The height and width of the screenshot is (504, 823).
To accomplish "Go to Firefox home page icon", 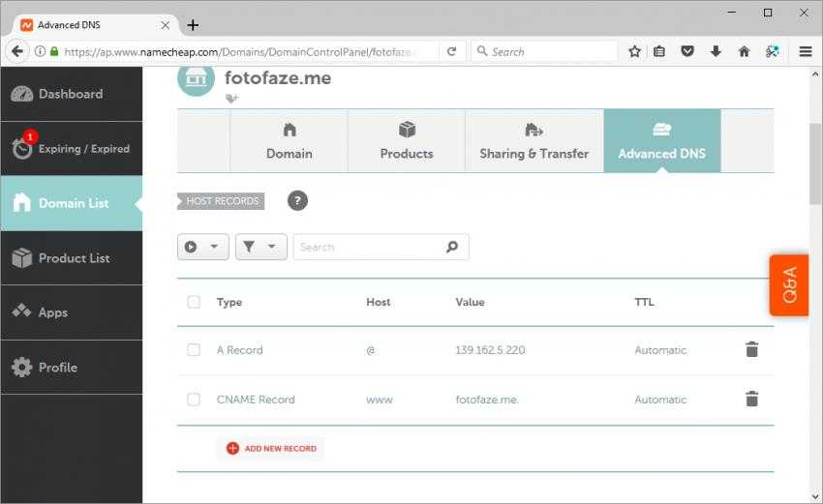I will (744, 51).
